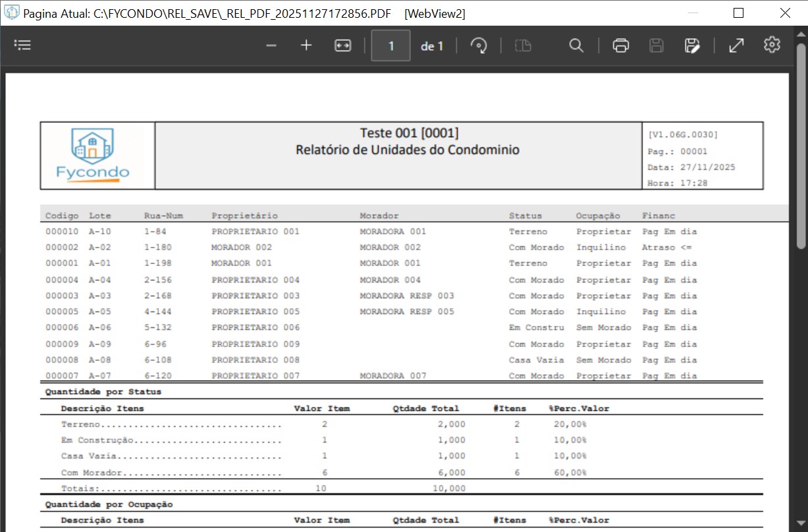Zoom in using the plus button
This screenshot has width=808, height=532.
coord(306,45)
